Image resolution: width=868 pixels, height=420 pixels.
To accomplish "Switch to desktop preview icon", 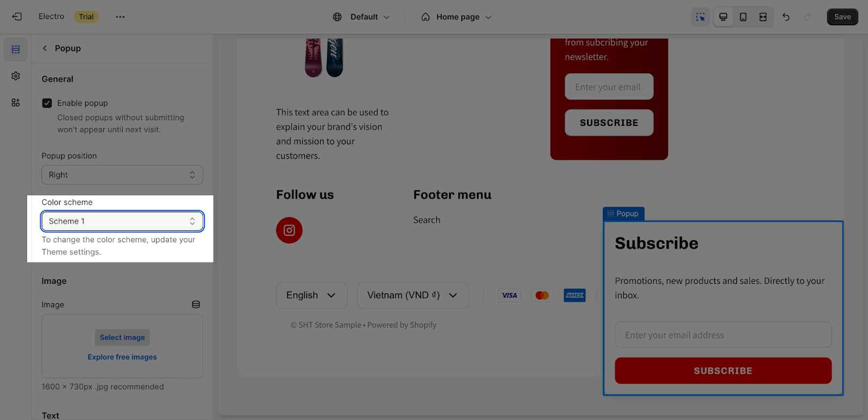I will 723,17.
